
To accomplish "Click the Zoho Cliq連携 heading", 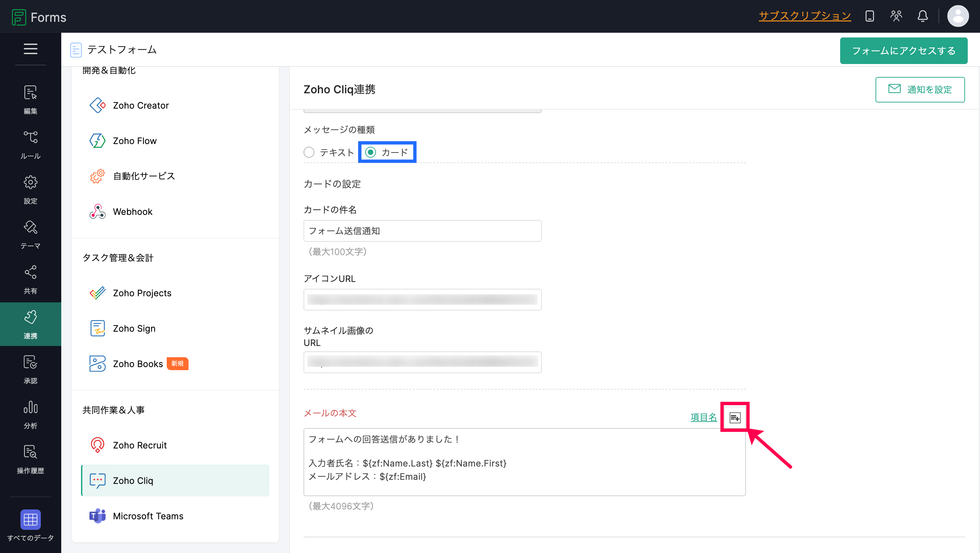I will pyautogui.click(x=339, y=90).
